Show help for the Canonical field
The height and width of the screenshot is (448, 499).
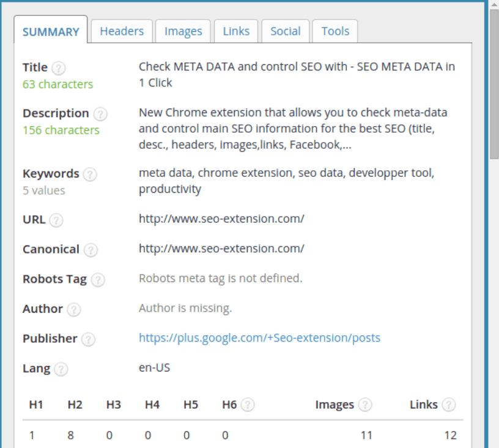91,250
